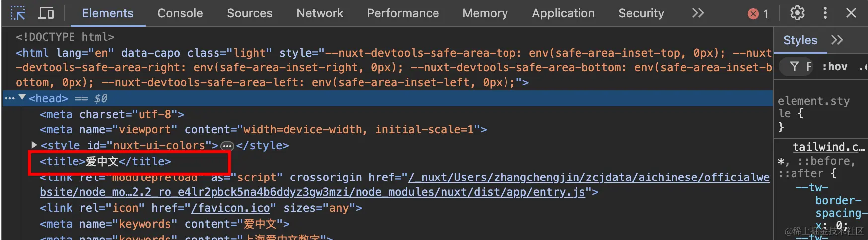Open the tailwind.css source link
This screenshot has width=868, height=240.
[x=828, y=147]
